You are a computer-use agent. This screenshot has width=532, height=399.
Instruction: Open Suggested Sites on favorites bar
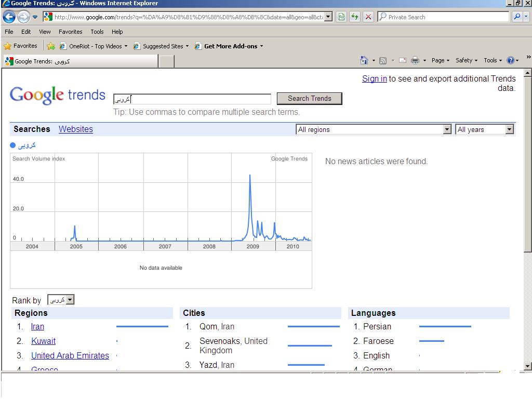tap(161, 46)
